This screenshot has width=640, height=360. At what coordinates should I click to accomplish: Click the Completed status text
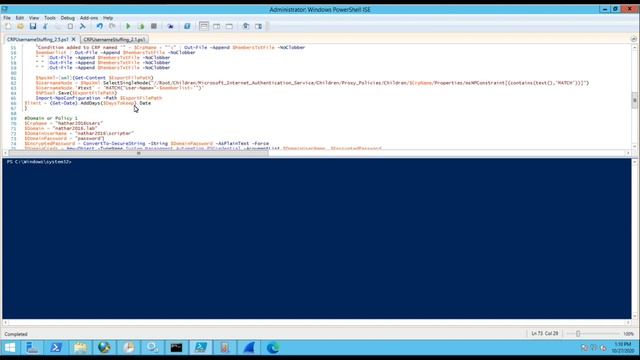pyautogui.click(x=16, y=334)
